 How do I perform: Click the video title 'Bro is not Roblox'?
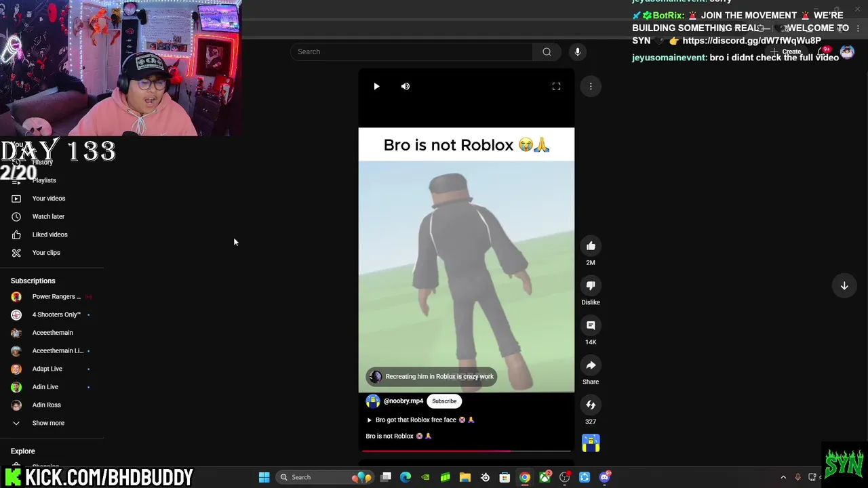(x=466, y=144)
